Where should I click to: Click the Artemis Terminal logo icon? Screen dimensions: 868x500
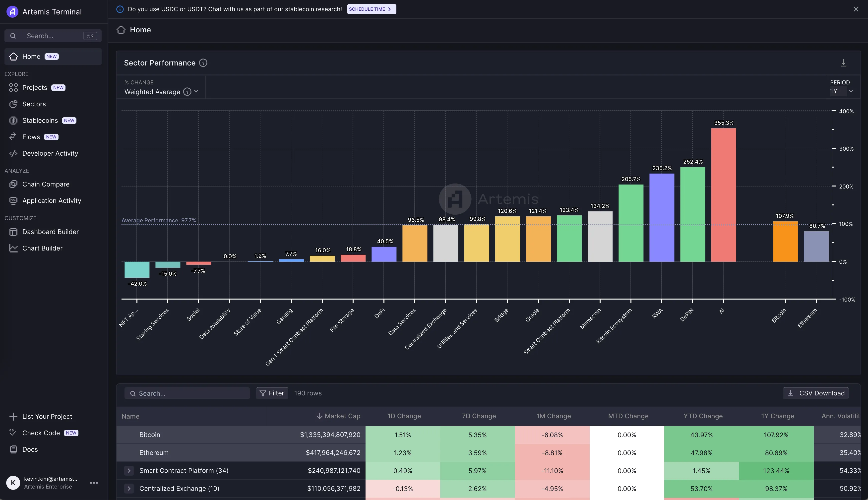[12, 12]
